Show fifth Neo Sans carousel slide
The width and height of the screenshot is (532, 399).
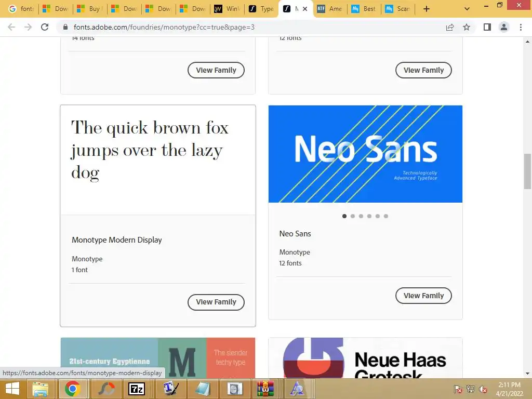(x=378, y=216)
